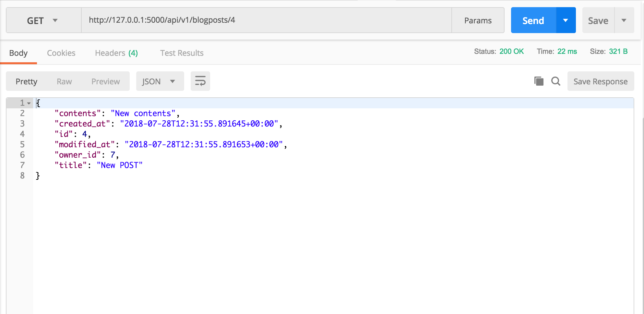Open the Cookies tab
The width and height of the screenshot is (644, 314).
(61, 53)
